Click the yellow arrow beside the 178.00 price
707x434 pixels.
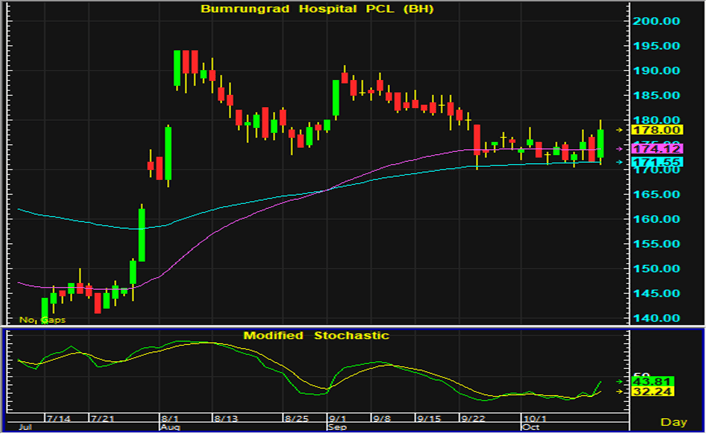pyautogui.click(x=619, y=129)
